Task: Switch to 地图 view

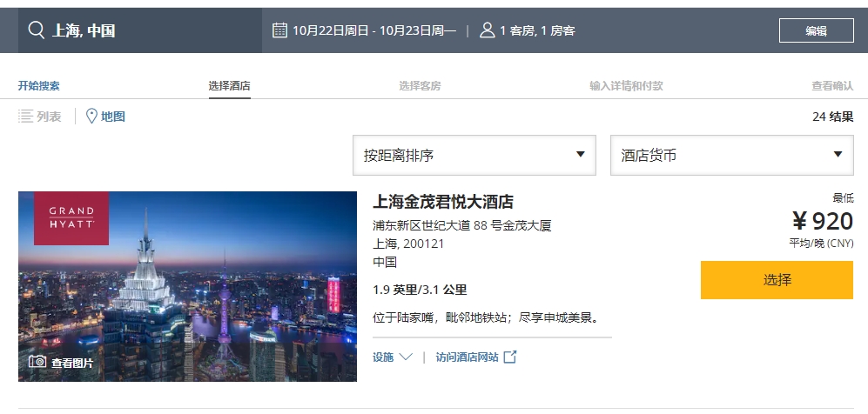Action: (113, 116)
